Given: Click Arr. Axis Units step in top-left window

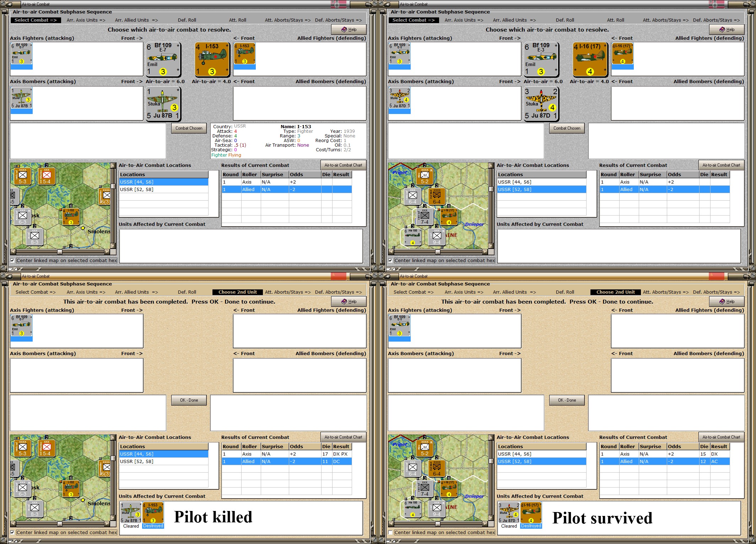Looking at the screenshot, I should (x=86, y=20).
